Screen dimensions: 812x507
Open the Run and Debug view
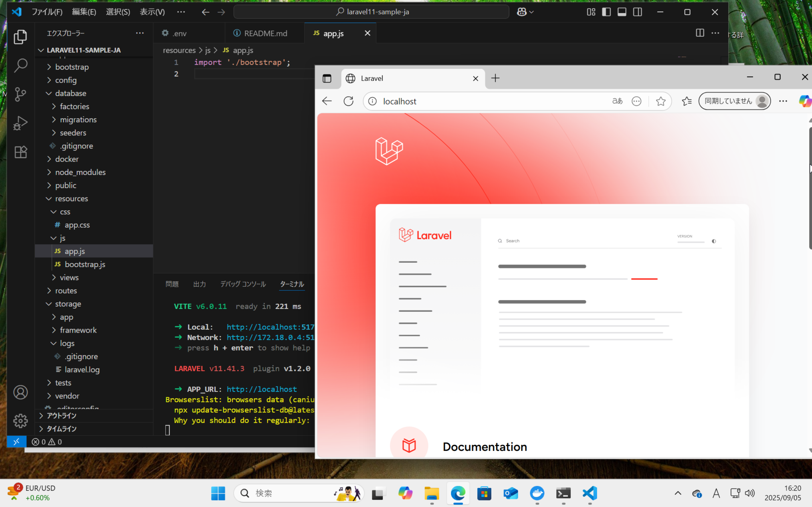click(20, 123)
